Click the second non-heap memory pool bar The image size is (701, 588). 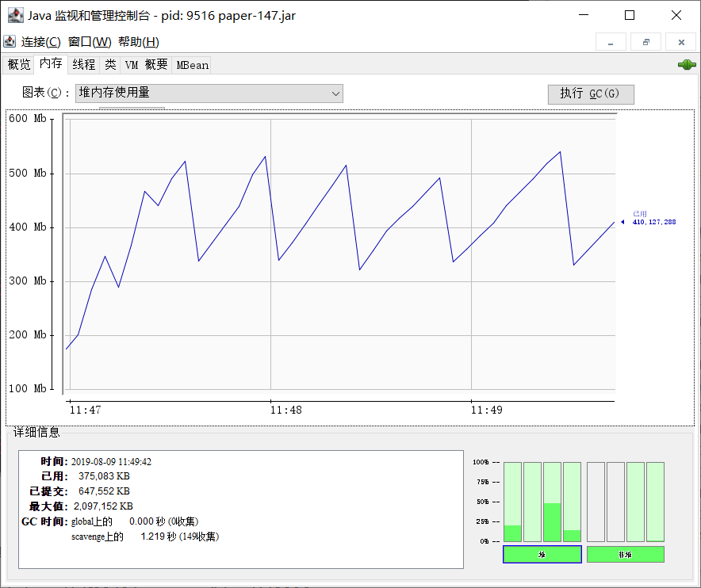tap(615, 502)
